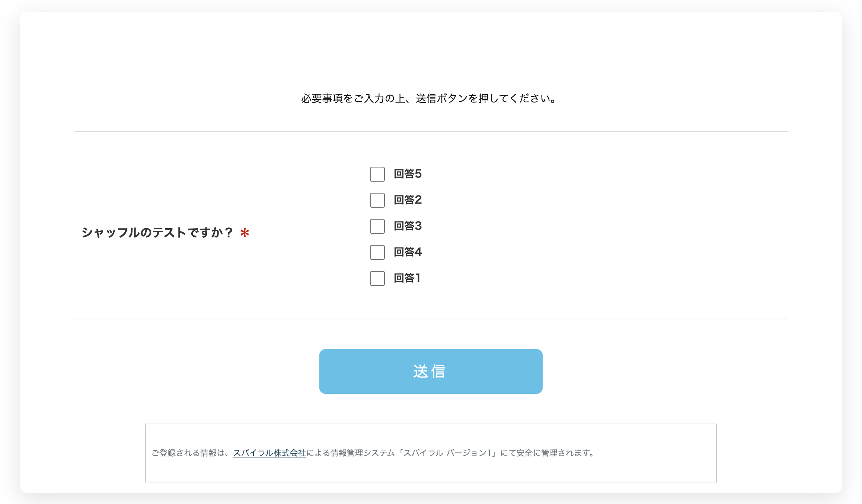
Task: Click the 回答3 label text
Action: click(408, 226)
